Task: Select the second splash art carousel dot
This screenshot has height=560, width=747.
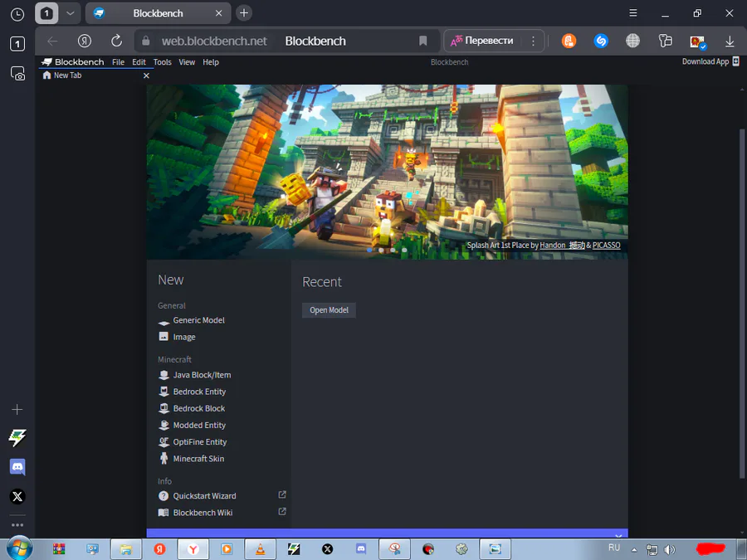Action: point(381,250)
